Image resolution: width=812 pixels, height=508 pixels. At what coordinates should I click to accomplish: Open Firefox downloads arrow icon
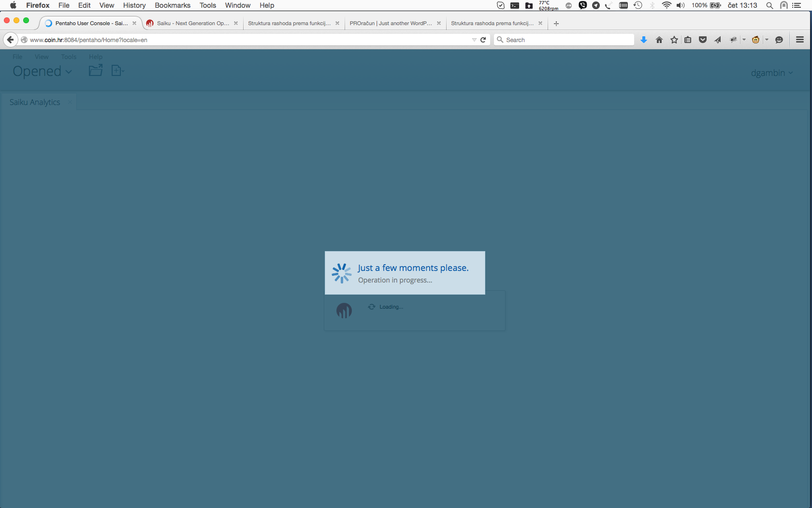[x=644, y=40]
